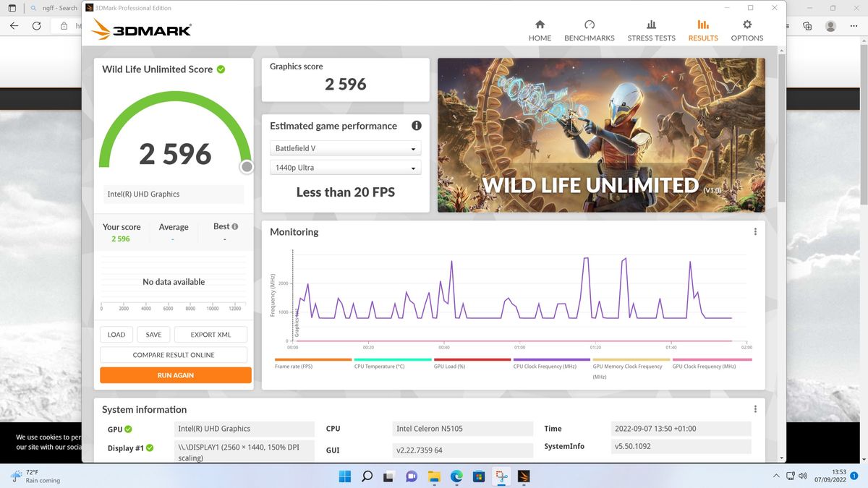868x488 pixels.
Task: Go to the Home section
Action: point(540,30)
